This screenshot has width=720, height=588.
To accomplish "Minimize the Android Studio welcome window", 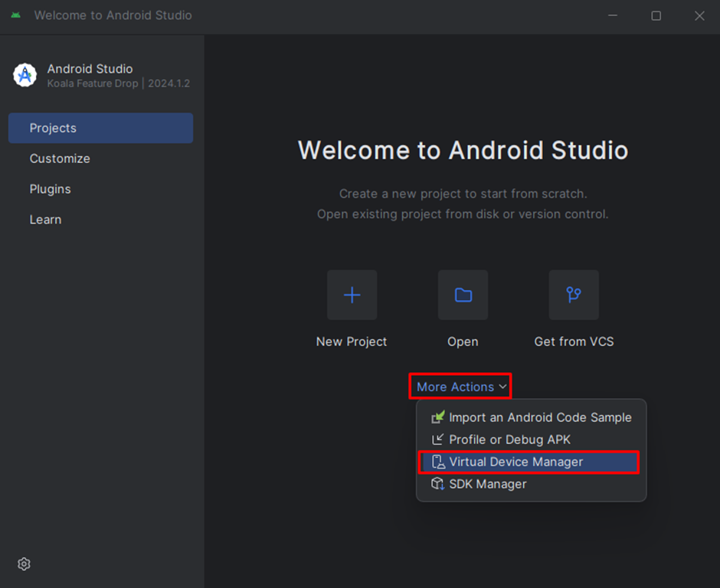I will point(613,15).
